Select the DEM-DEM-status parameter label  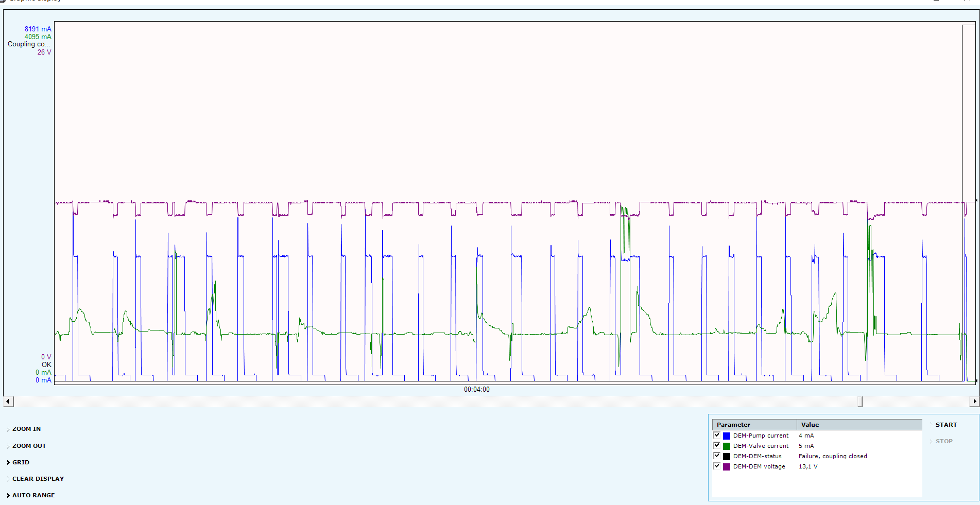(757, 456)
